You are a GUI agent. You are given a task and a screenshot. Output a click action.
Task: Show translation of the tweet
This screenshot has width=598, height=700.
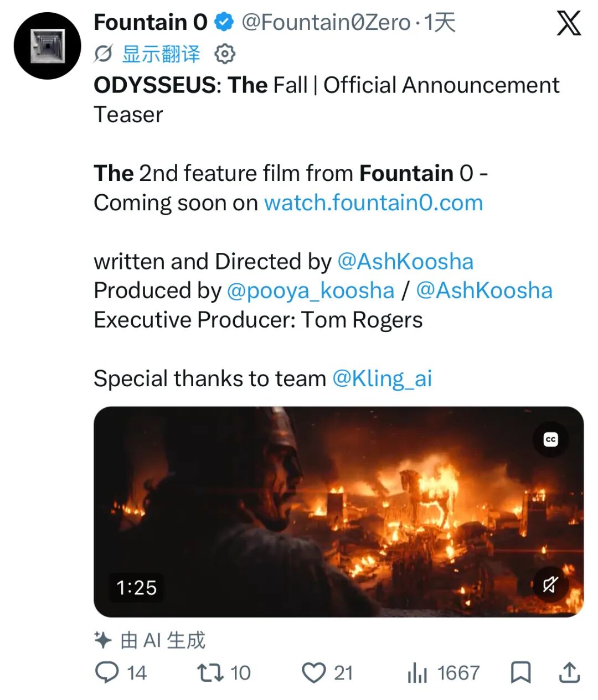coord(161,54)
